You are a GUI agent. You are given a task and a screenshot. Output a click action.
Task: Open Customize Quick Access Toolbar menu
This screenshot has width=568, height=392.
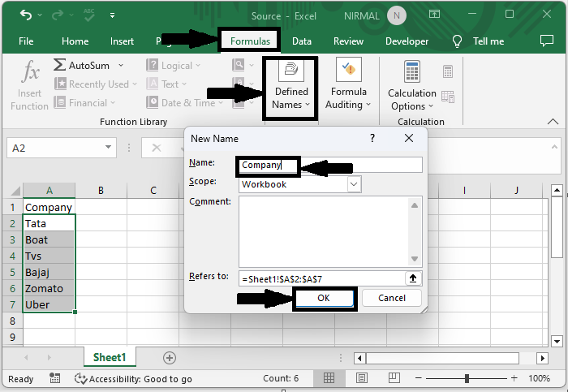click(112, 15)
